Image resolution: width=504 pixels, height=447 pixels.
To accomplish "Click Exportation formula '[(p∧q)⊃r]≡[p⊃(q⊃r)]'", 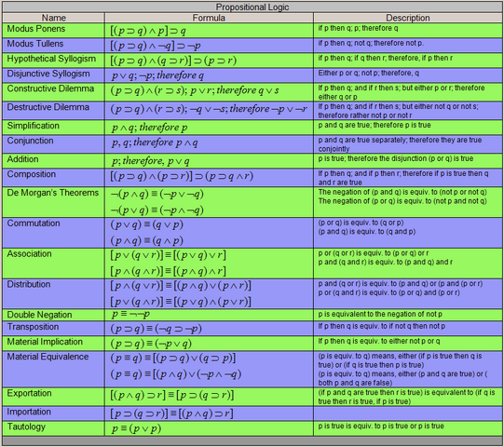I will (172, 395).
